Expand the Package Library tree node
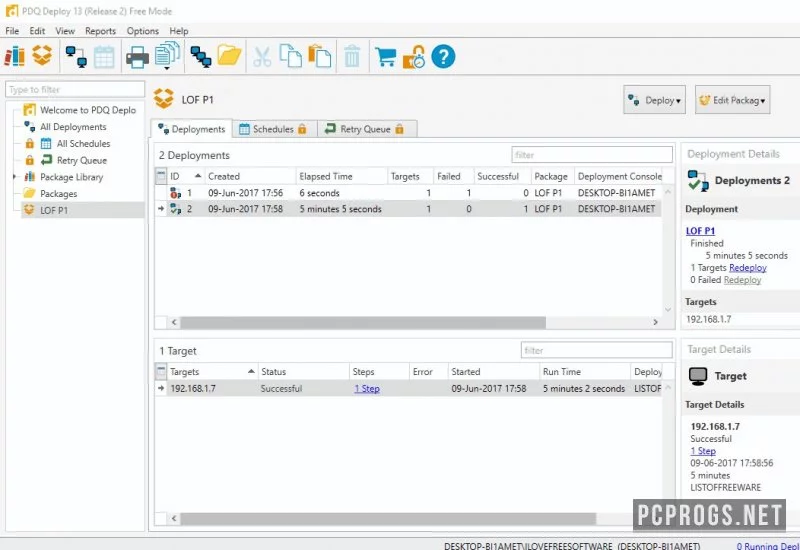800x550 pixels. point(15,177)
